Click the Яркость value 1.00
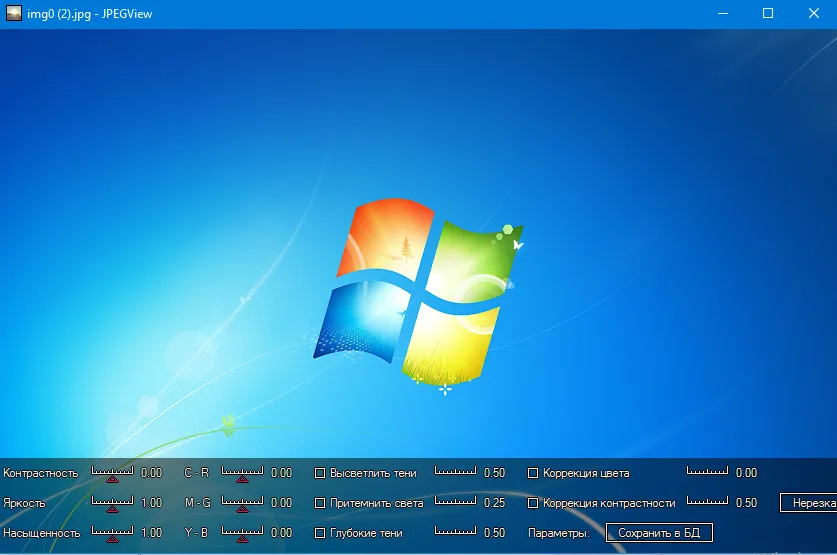The width and height of the screenshot is (837, 555). tap(152, 503)
